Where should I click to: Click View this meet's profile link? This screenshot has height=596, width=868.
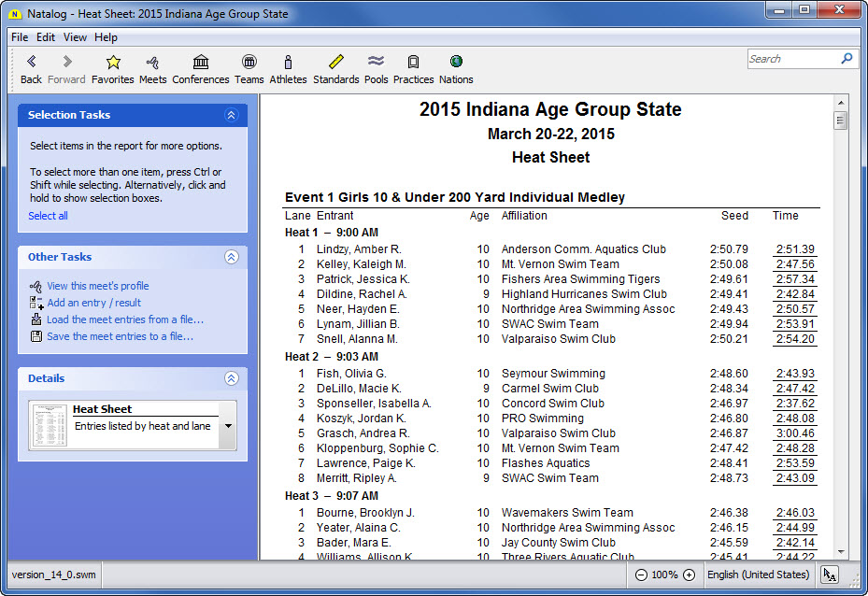(x=97, y=286)
